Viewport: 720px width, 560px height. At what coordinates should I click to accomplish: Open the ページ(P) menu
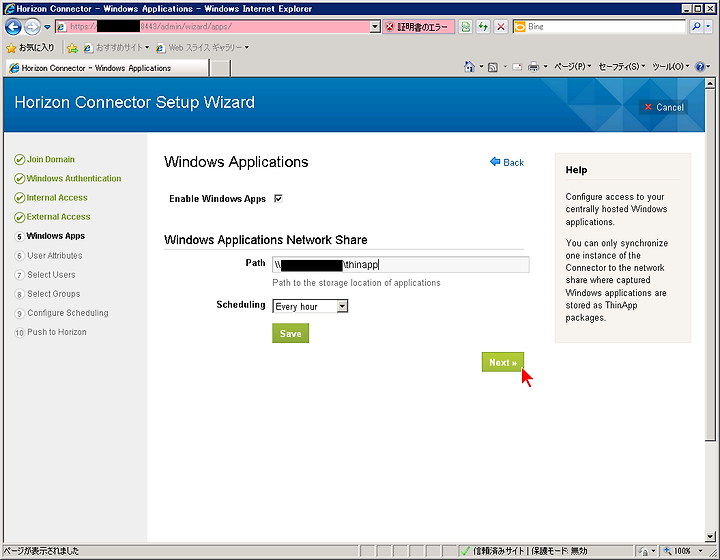[x=572, y=67]
